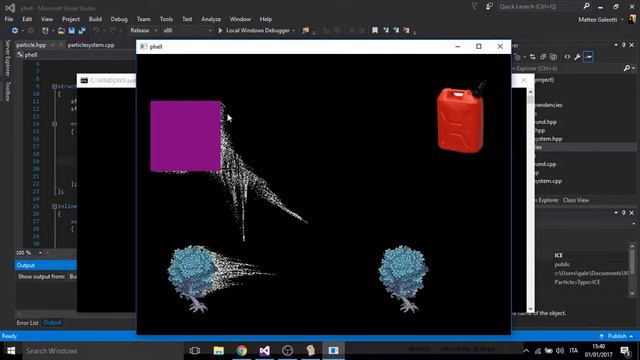Click Solution Explorer View Code icon

tap(567, 57)
